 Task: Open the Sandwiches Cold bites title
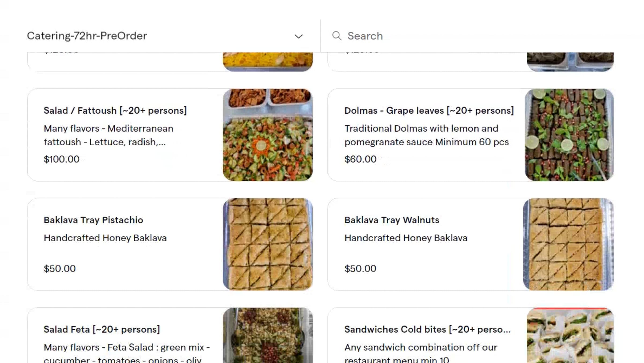[427, 329]
